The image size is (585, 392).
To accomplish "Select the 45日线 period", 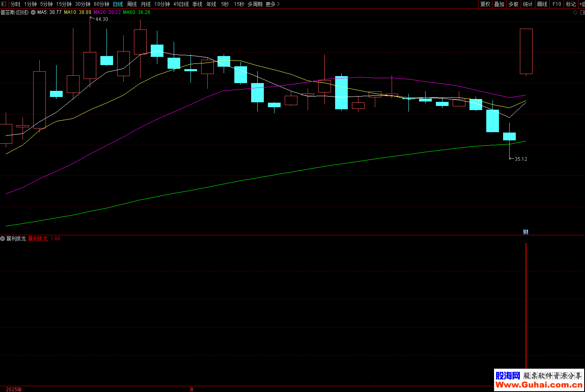I will coord(181,4).
